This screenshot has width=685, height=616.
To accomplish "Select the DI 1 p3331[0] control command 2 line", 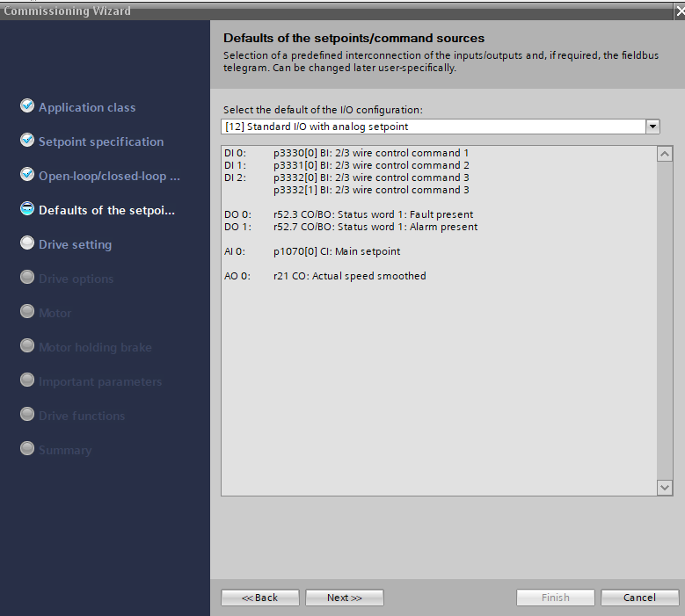I will 346,165.
